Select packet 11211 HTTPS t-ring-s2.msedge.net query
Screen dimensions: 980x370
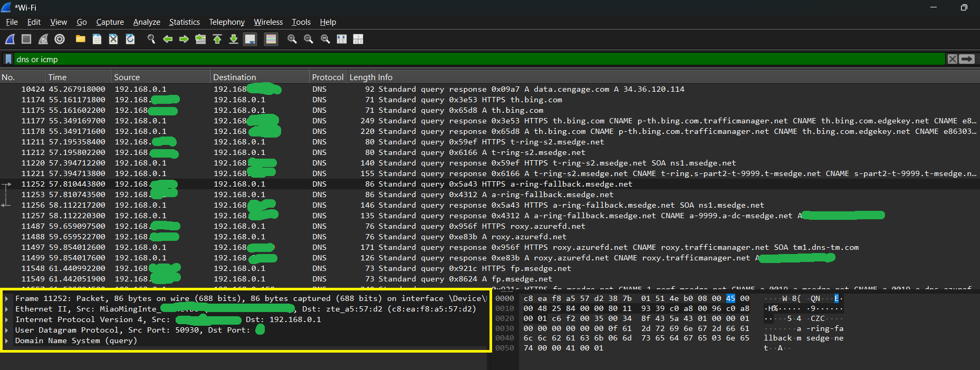pyautogui.click(x=490, y=142)
